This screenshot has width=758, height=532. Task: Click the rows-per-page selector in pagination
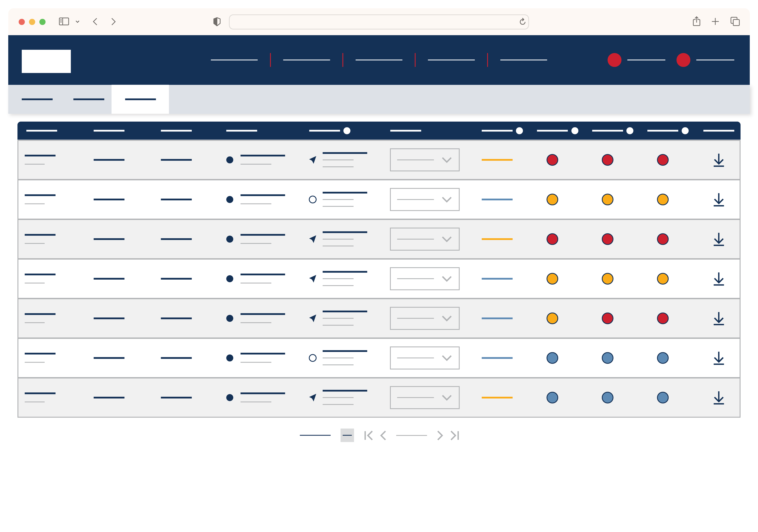pyautogui.click(x=347, y=435)
